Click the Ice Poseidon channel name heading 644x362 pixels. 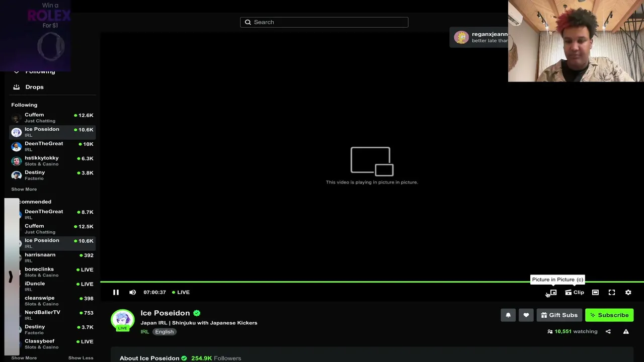[165, 313]
